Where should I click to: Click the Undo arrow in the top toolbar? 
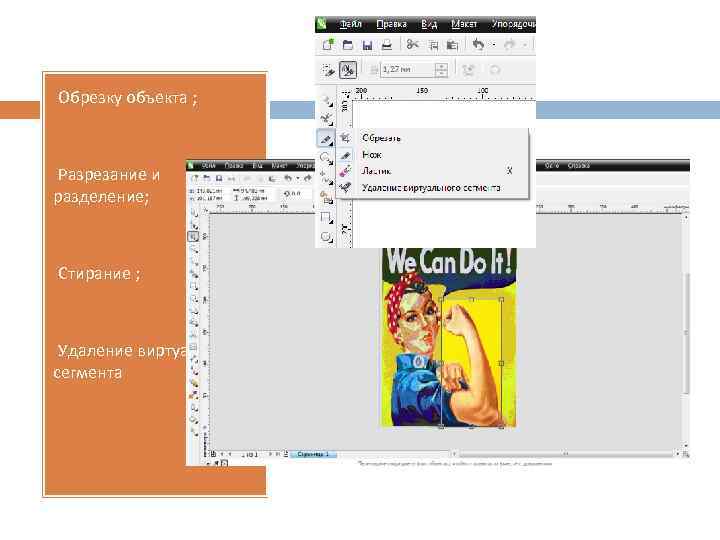478,45
